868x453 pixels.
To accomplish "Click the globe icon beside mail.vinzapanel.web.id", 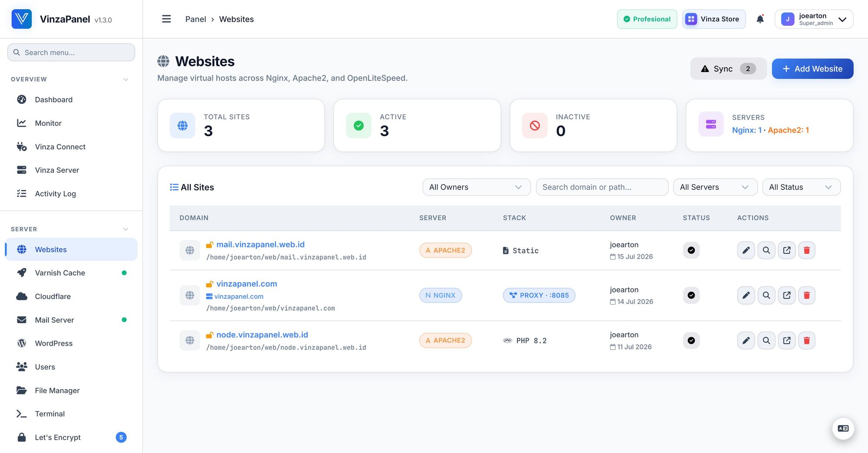I will click(190, 250).
